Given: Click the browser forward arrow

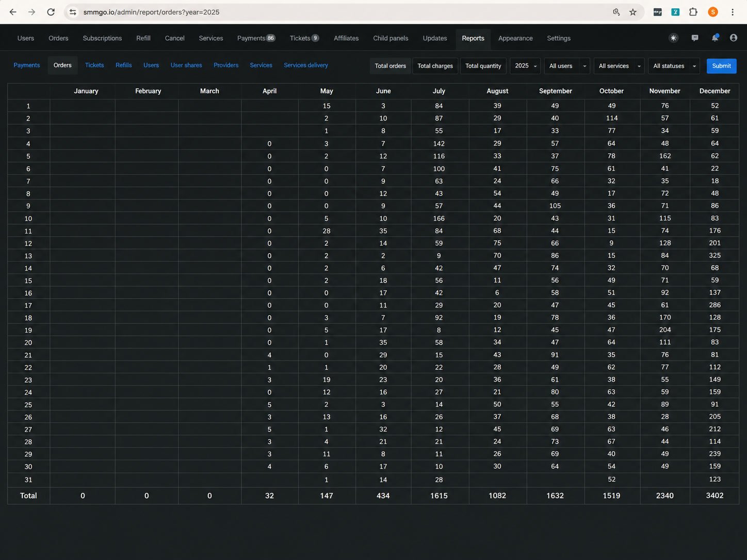Looking at the screenshot, I should pos(32,12).
